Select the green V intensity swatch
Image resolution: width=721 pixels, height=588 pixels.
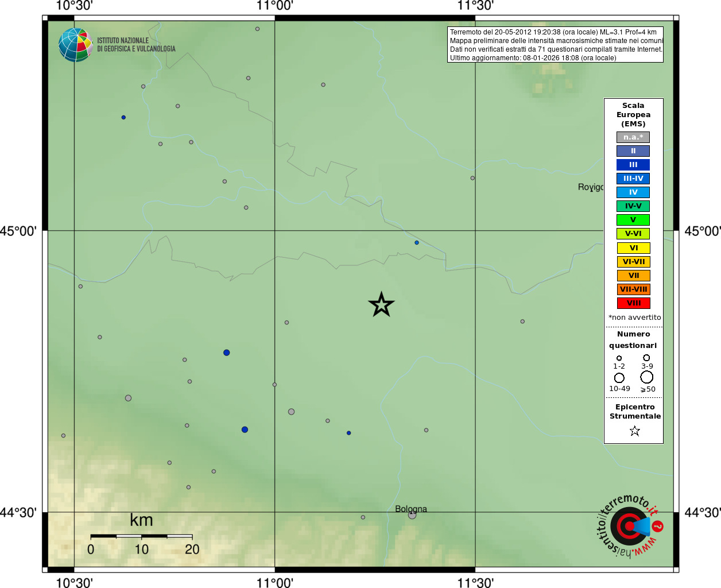pos(633,220)
